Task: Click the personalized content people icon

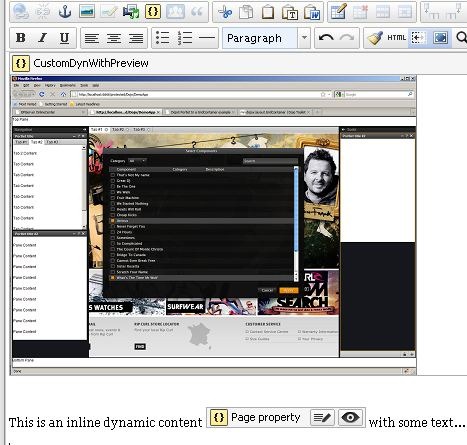Action: coord(175,12)
